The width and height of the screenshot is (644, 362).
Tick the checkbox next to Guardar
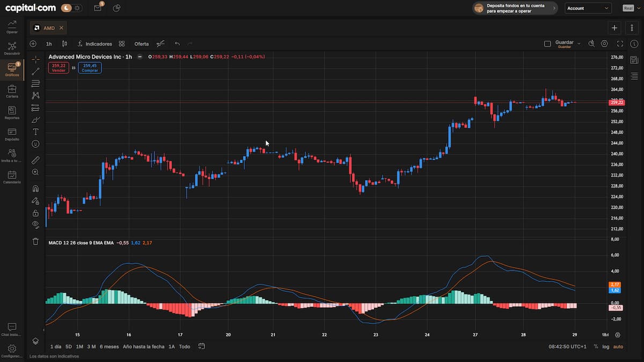[548, 43]
